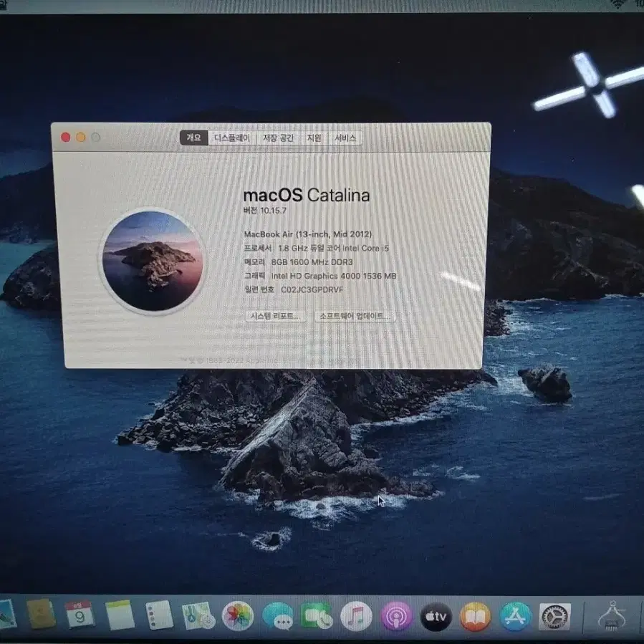Open the Calendar app in the Dock
644x644 pixels.
click(80, 615)
